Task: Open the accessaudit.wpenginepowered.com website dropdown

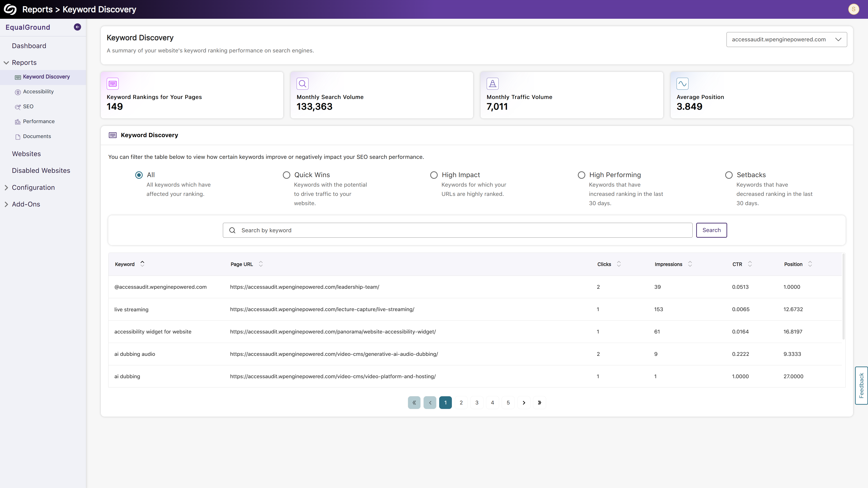Action: pyautogui.click(x=786, y=39)
